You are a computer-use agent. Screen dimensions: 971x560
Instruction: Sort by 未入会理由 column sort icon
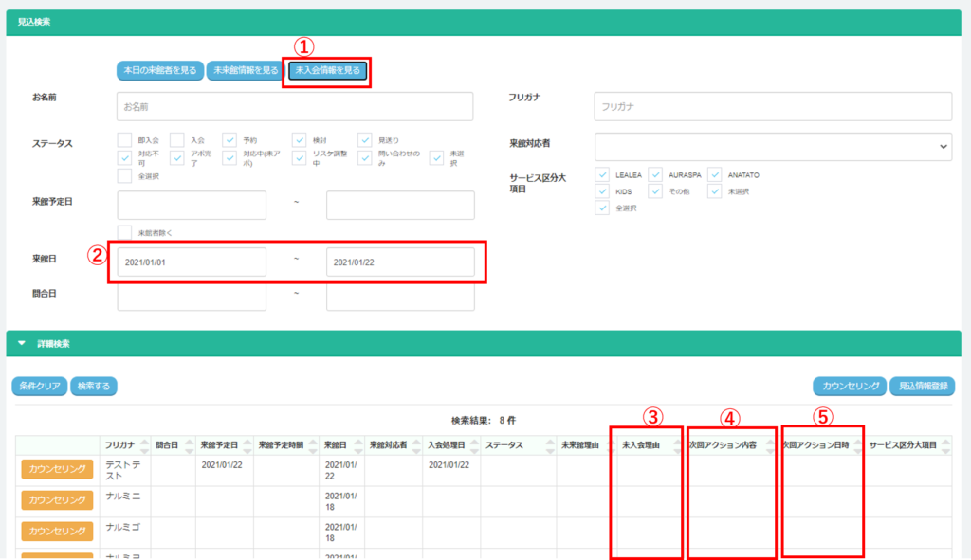click(x=677, y=445)
